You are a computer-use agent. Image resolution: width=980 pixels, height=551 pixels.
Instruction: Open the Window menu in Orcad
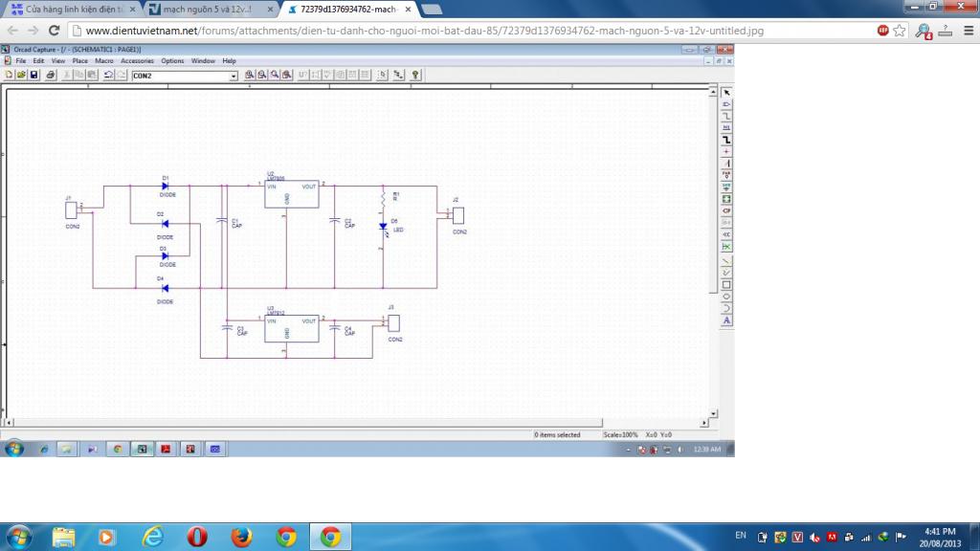[203, 61]
